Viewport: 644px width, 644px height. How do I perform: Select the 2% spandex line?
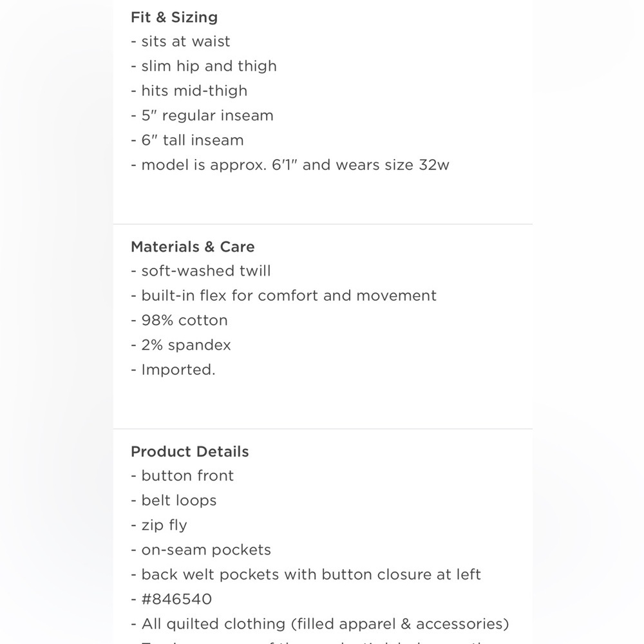click(x=181, y=345)
